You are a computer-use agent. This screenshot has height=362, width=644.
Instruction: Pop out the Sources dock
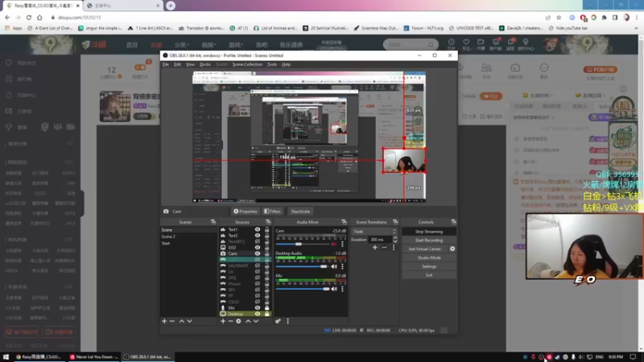click(x=268, y=222)
